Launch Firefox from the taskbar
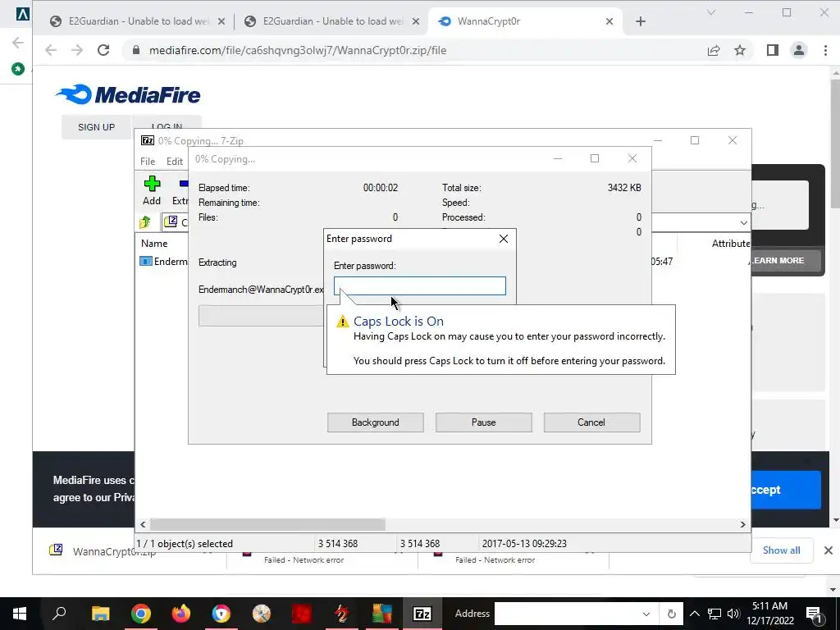Viewport: 840px width, 630px height. (x=181, y=614)
